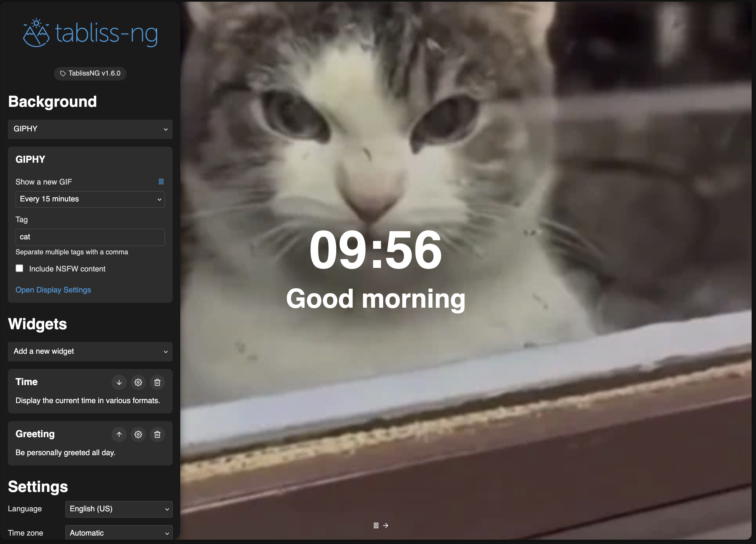The image size is (756, 544).
Task: Move the Greeting widget up
Action: tap(119, 434)
